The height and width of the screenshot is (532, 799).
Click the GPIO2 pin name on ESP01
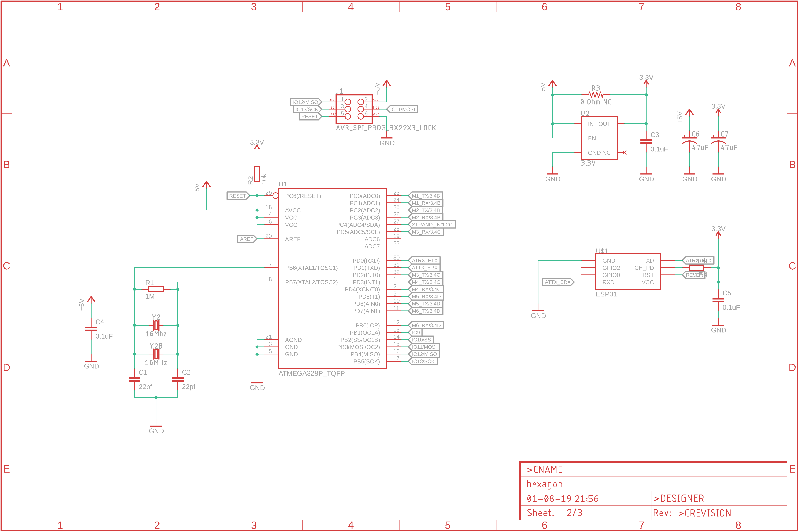point(611,268)
